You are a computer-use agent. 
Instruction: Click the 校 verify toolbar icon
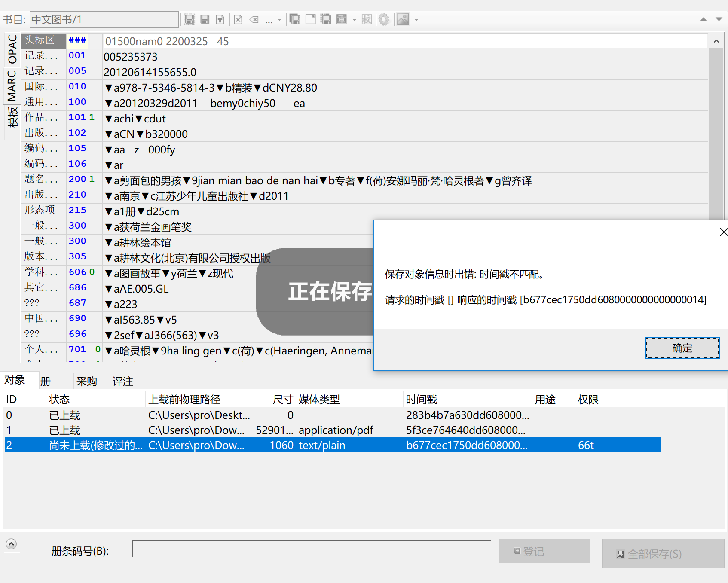367,19
